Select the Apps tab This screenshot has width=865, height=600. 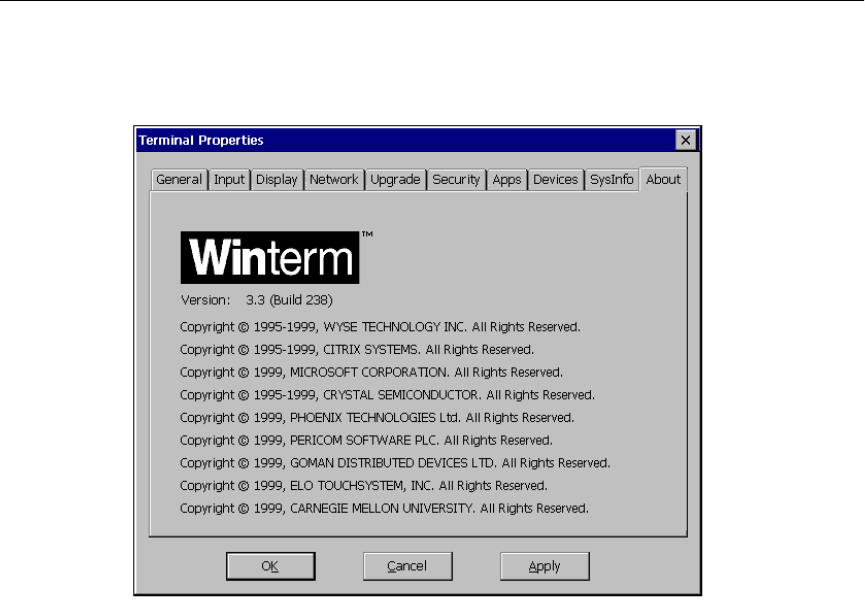[507, 180]
